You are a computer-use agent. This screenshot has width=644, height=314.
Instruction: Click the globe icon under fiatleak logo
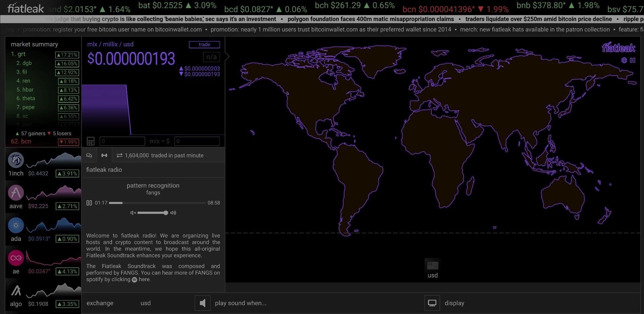[x=624, y=60]
